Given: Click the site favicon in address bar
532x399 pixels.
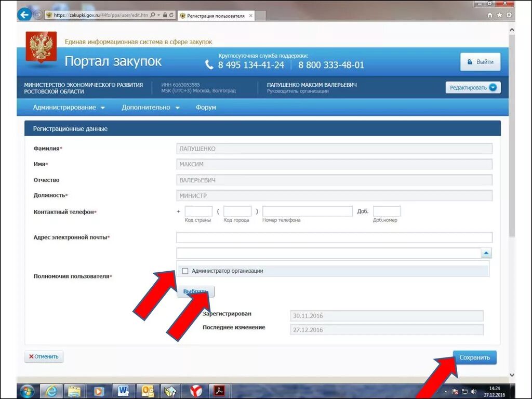Looking at the screenshot, I should click(x=49, y=15).
